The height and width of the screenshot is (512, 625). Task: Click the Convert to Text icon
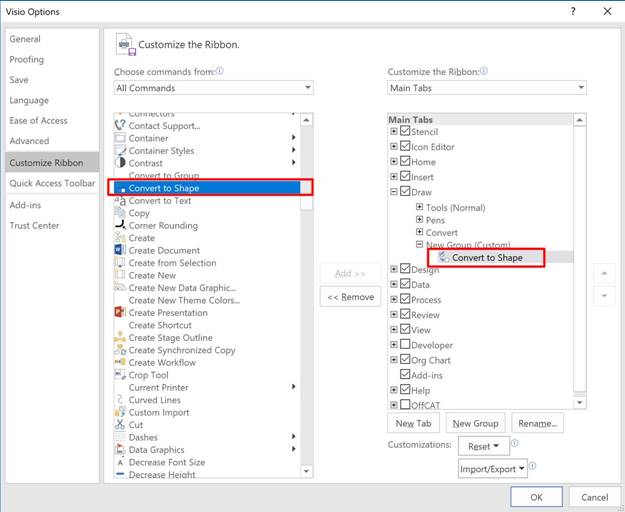pos(120,200)
